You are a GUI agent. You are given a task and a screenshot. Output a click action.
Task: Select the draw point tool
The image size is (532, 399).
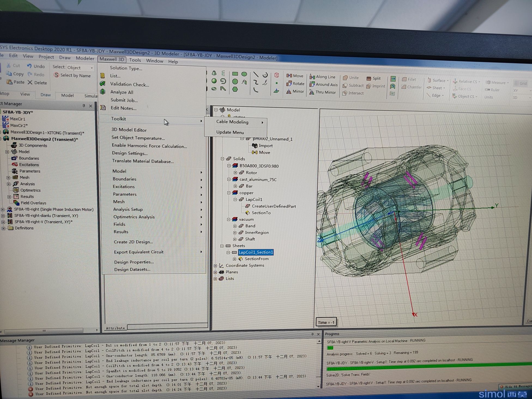277,83
